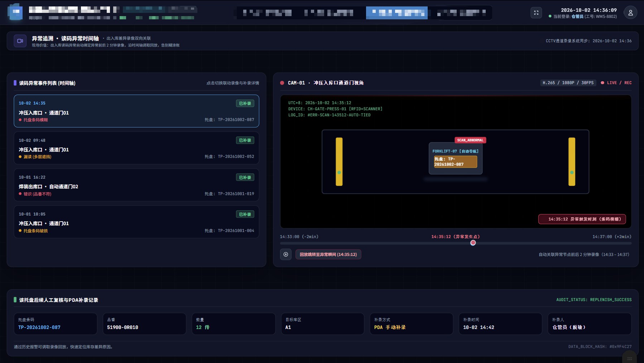The image size is (644, 363).
Task: Click the 错识 (品番不符) reason label
Action: [x=37, y=194]
